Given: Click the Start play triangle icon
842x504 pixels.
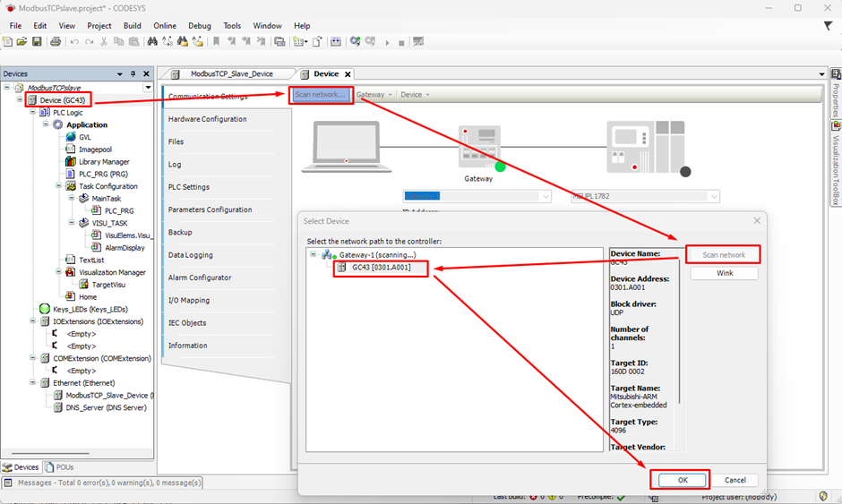Looking at the screenshot, I should pyautogui.click(x=387, y=43).
